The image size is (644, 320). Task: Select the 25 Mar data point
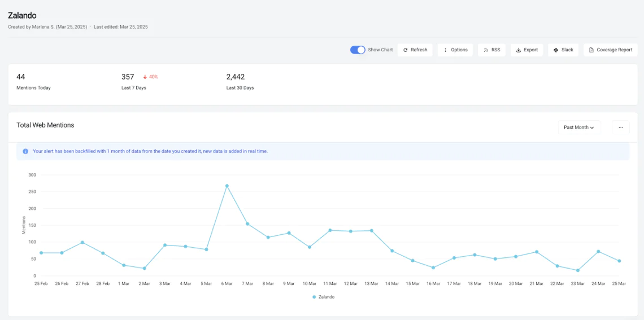click(x=619, y=261)
